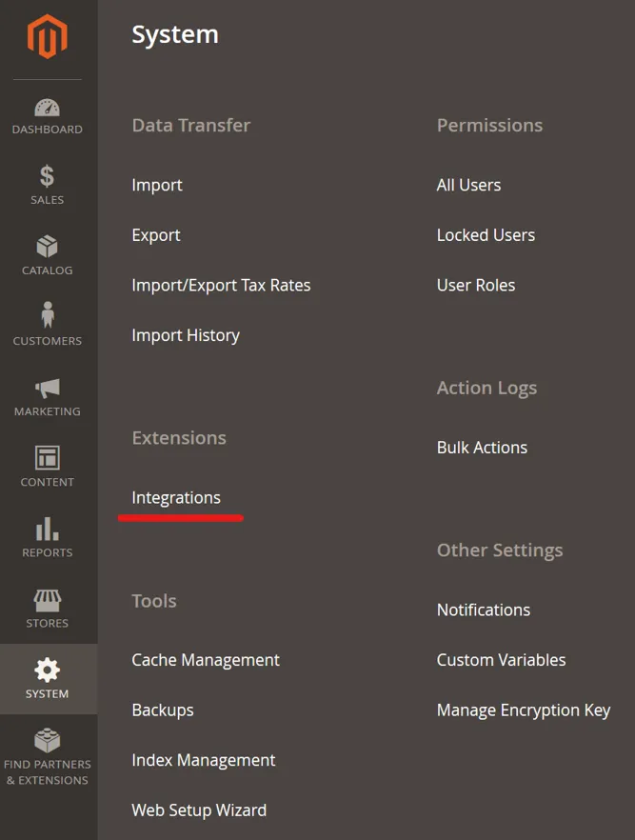Open the Dashboard gauge icon
The width and height of the screenshot is (635, 840).
click(x=47, y=107)
